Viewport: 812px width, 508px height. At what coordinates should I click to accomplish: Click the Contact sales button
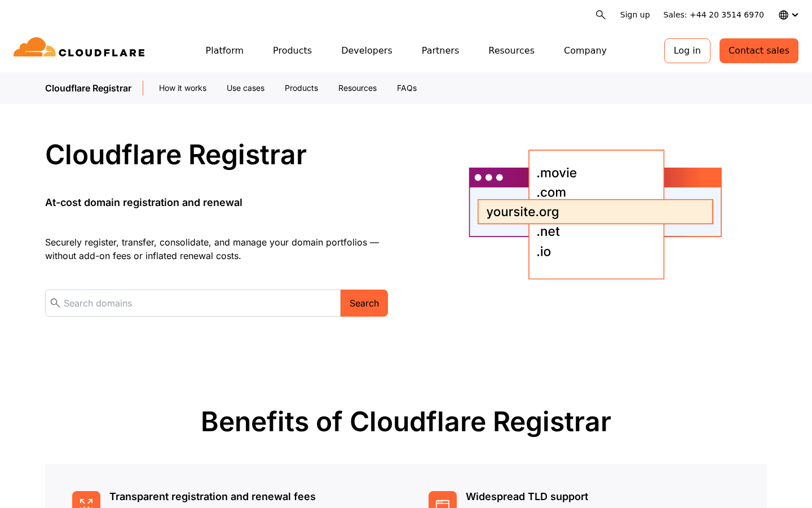pos(759,51)
